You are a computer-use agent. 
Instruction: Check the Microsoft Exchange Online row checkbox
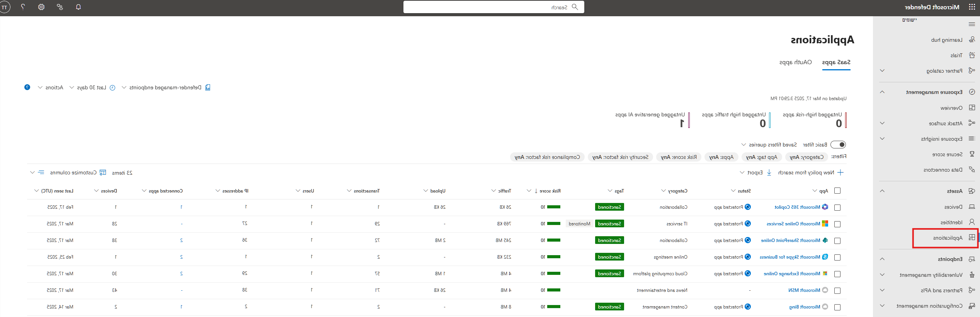pos(837,274)
